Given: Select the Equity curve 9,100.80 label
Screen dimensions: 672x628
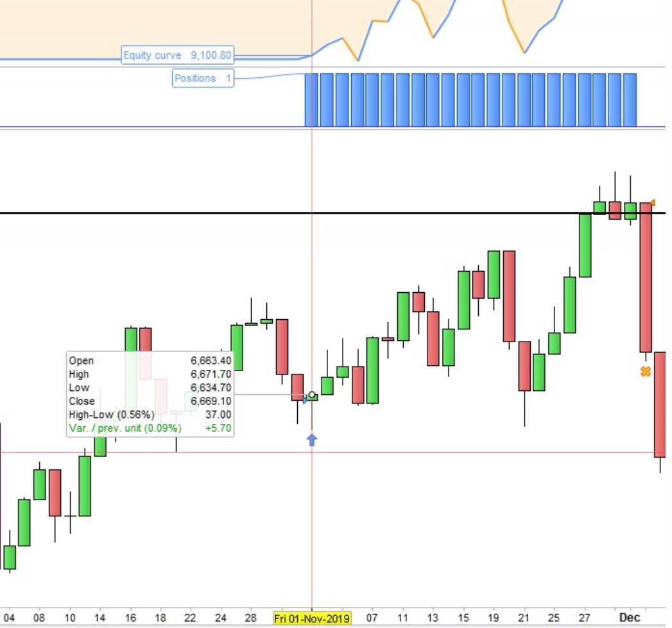Looking at the screenshot, I should pyautogui.click(x=177, y=55).
